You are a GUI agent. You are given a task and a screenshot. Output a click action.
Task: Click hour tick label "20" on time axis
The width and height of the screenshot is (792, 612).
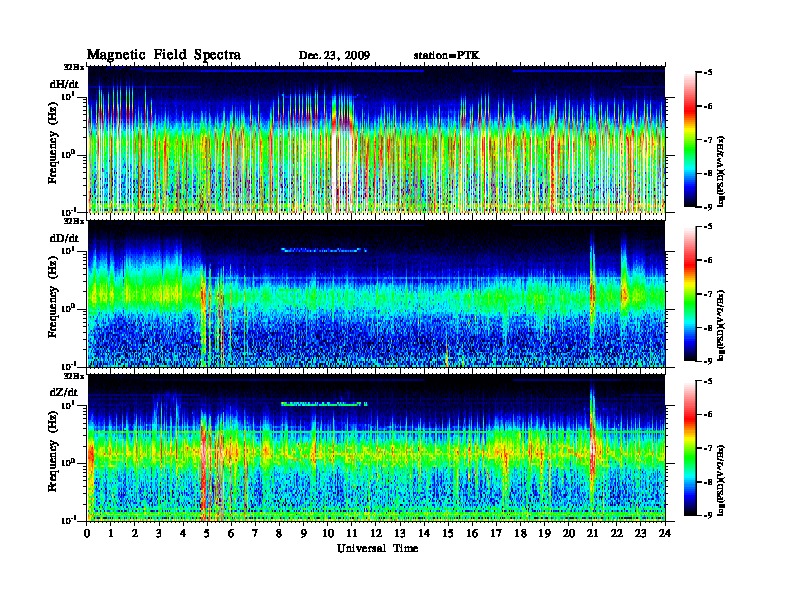[569, 534]
